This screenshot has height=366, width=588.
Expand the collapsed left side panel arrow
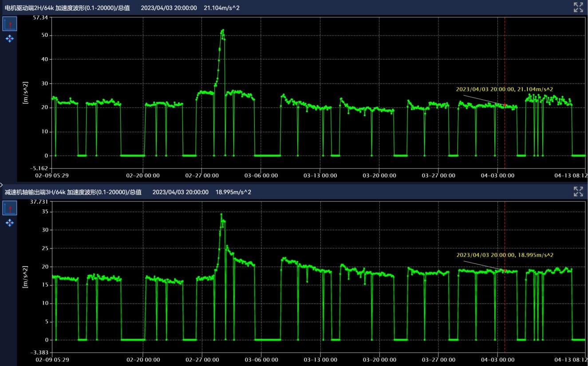(x=2, y=184)
